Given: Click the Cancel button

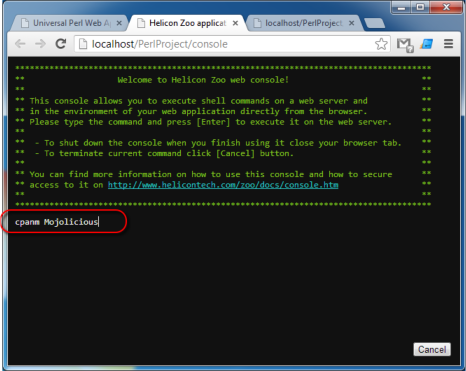Looking at the screenshot, I should (432, 349).
